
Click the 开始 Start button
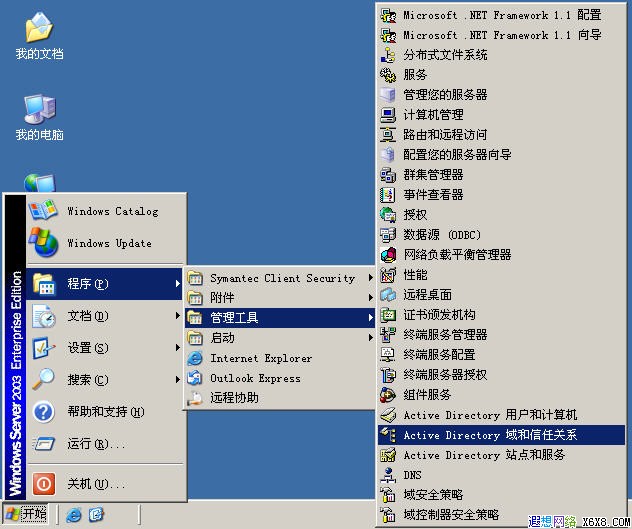click(26, 514)
